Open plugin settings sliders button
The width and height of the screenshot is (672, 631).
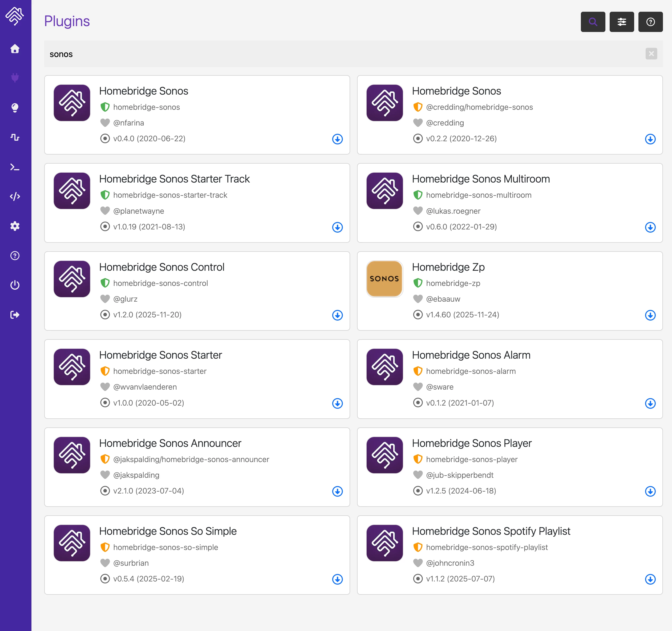(x=621, y=22)
